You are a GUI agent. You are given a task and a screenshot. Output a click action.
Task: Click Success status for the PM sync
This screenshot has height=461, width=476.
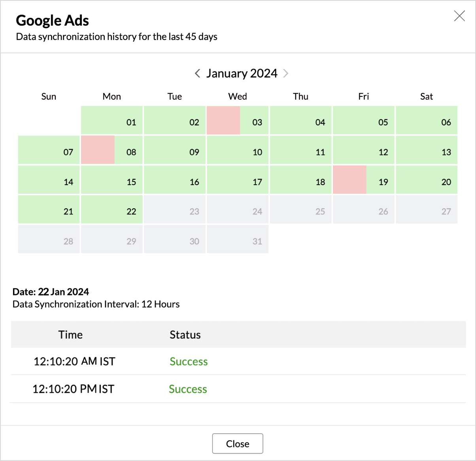click(x=188, y=389)
